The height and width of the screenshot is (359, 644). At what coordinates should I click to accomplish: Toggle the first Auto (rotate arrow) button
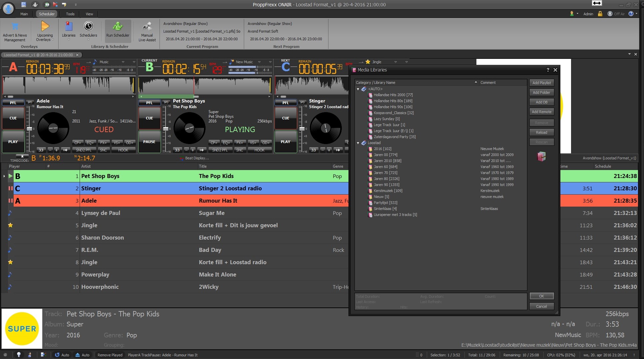coord(62,355)
